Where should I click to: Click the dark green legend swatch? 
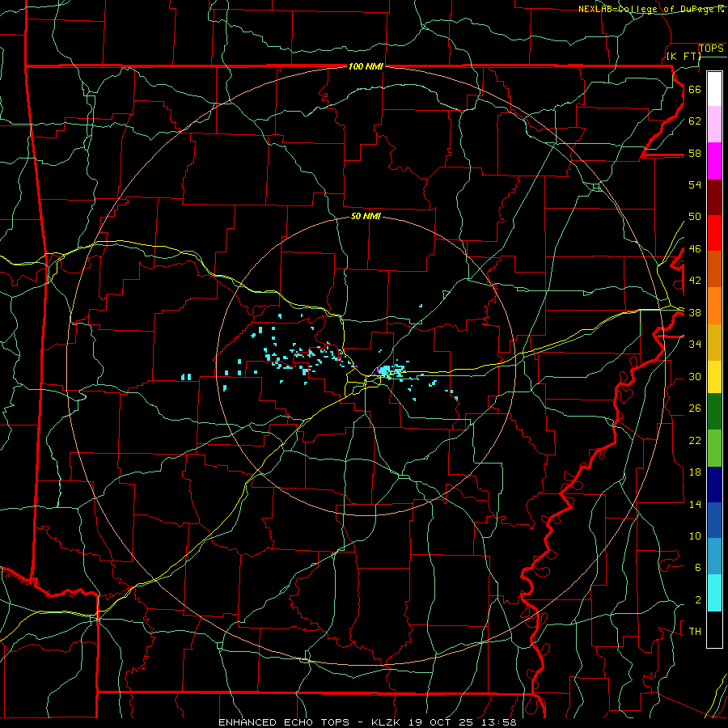pyautogui.click(x=714, y=412)
